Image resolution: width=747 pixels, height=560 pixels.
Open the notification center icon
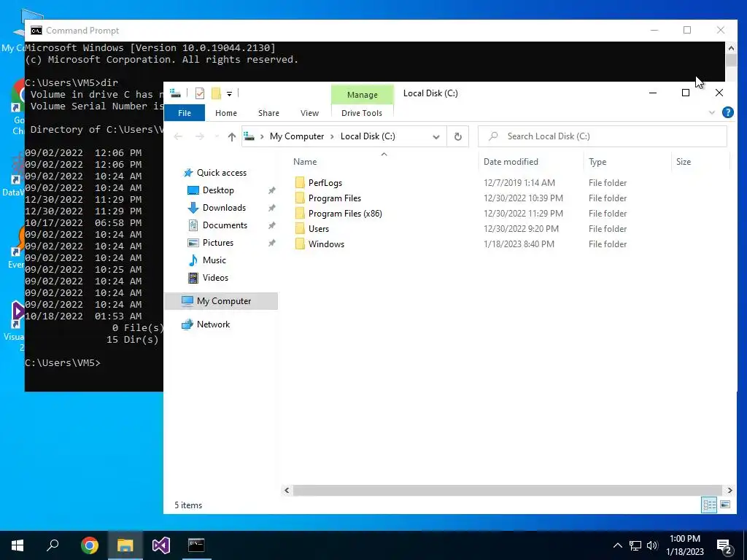[x=724, y=546]
